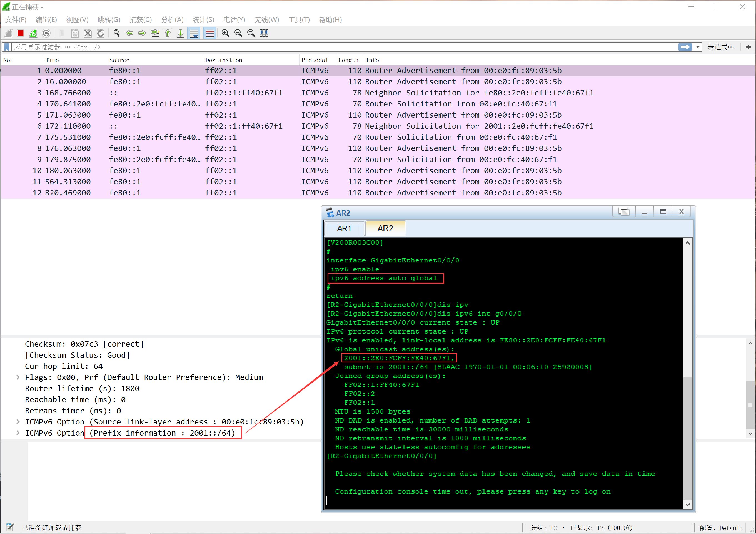This screenshot has width=756, height=534.
Task: Click the 表达式 expression button
Action: click(720, 47)
